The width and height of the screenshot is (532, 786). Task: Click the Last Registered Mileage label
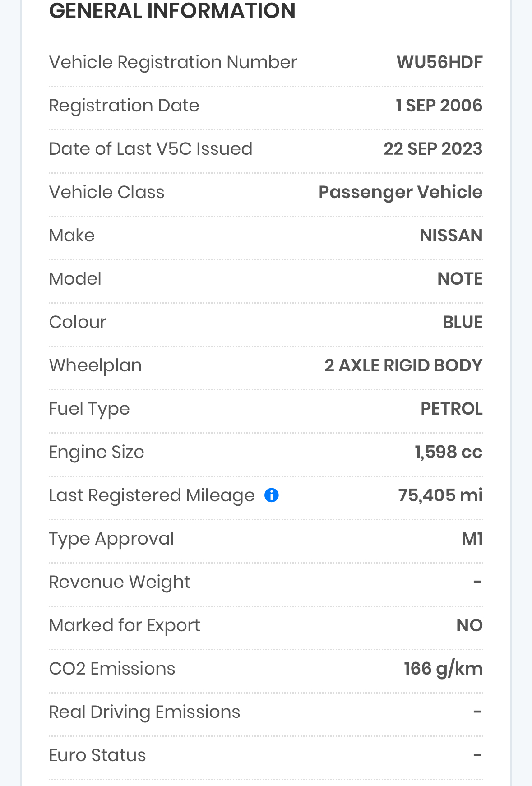(152, 495)
